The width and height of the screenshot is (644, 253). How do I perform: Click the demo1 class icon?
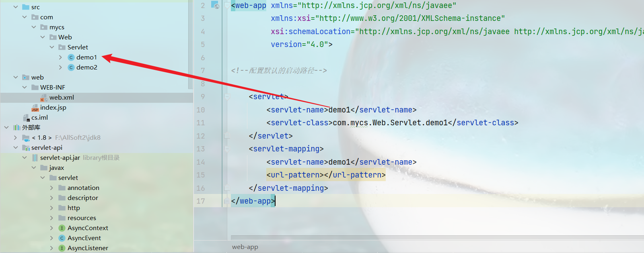point(71,57)
